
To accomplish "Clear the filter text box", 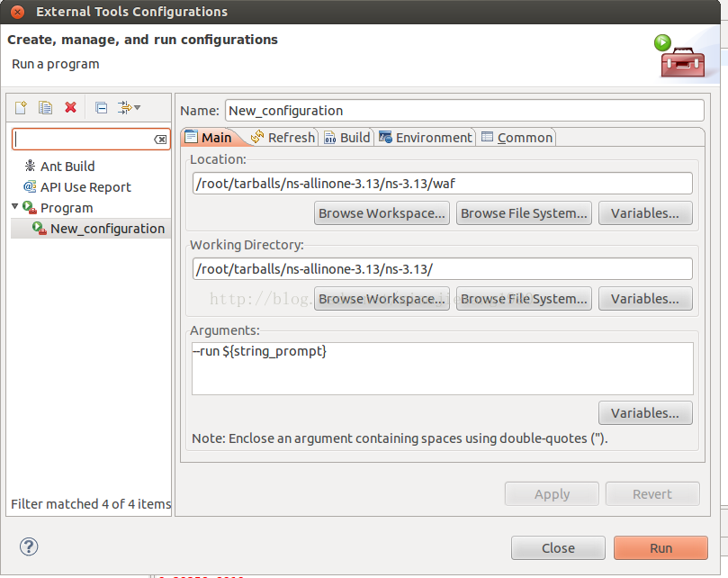I will 160,140.
